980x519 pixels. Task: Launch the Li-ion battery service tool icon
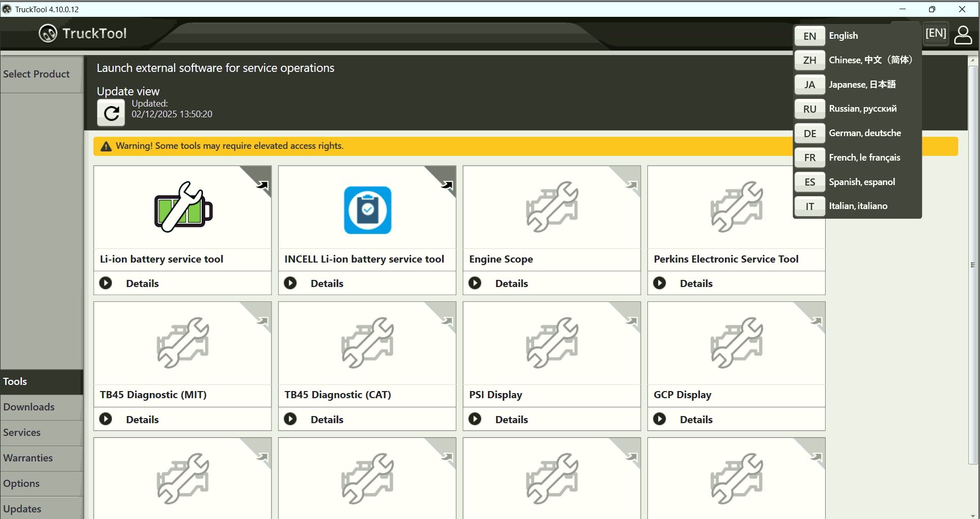(x=183, y=207)
